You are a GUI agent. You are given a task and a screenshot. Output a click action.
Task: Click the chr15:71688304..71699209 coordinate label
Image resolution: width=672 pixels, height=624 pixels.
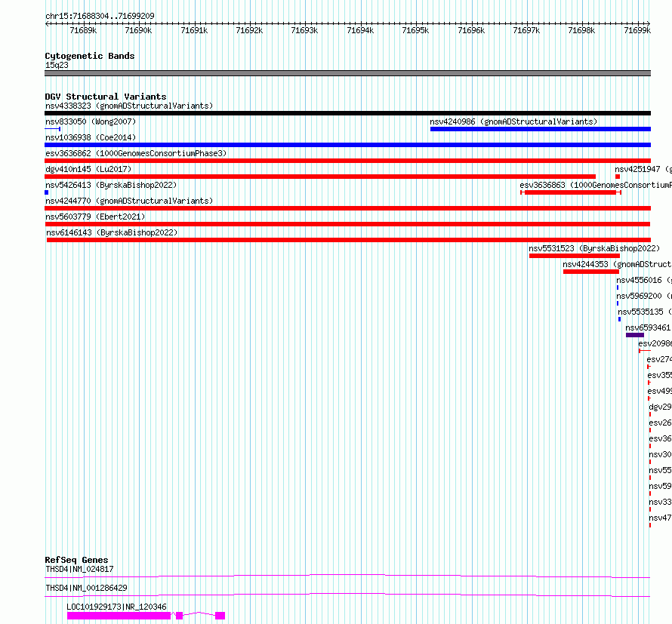(100, 16)
